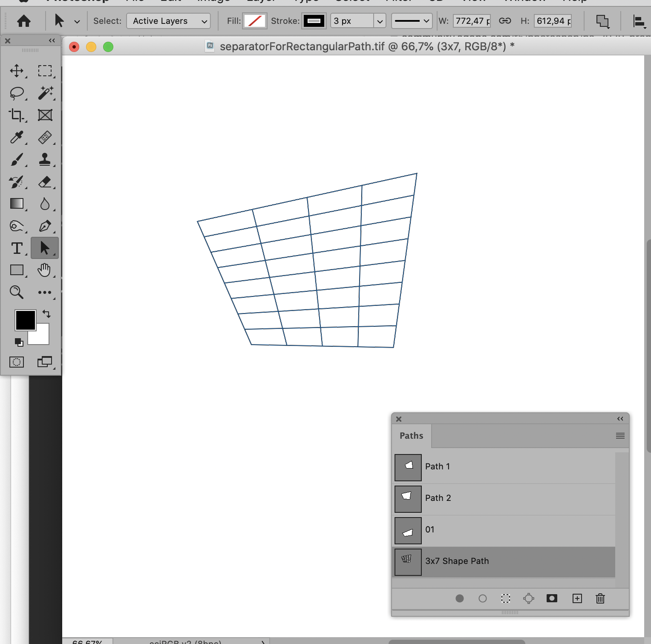Activate the Crop tool
The width and height of the screenshot is (651, 644).
17,115
